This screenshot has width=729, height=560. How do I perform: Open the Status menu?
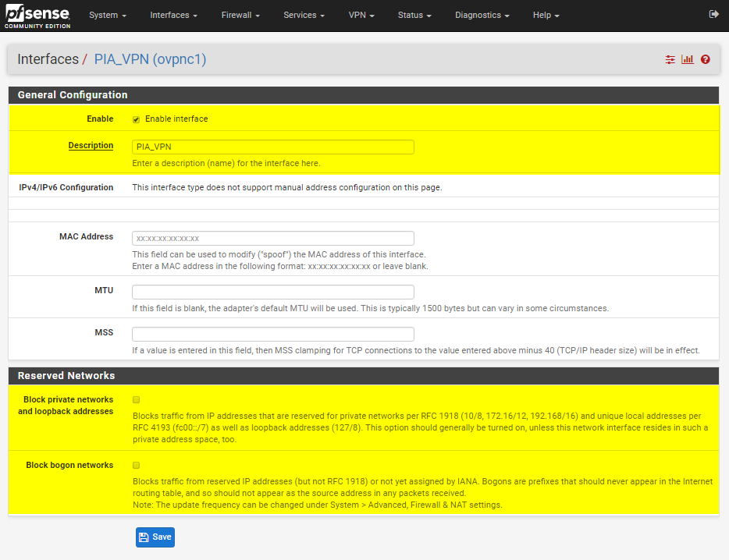[x=414, y=16]
